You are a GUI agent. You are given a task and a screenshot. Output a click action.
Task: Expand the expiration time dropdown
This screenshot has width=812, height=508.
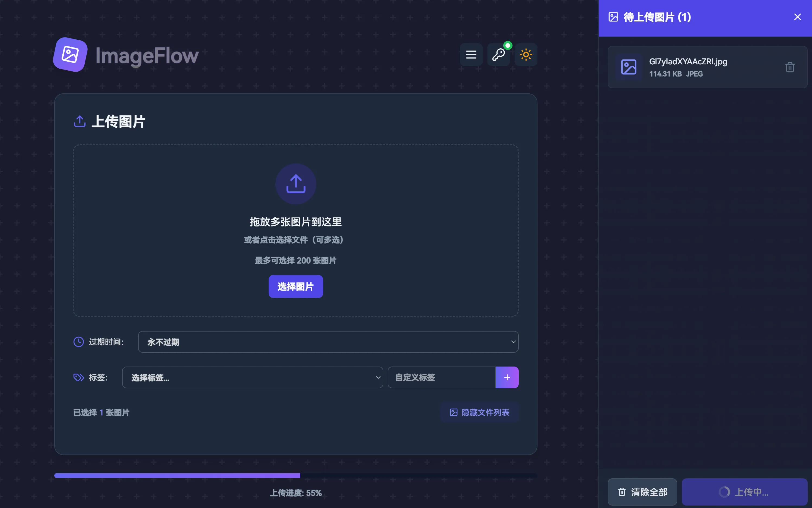(328, 342)
